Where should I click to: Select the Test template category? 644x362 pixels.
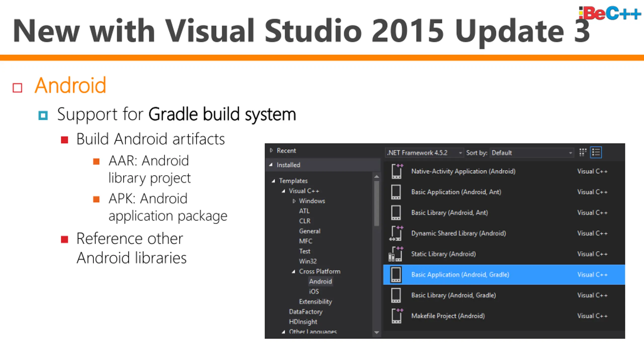point(305,251)
